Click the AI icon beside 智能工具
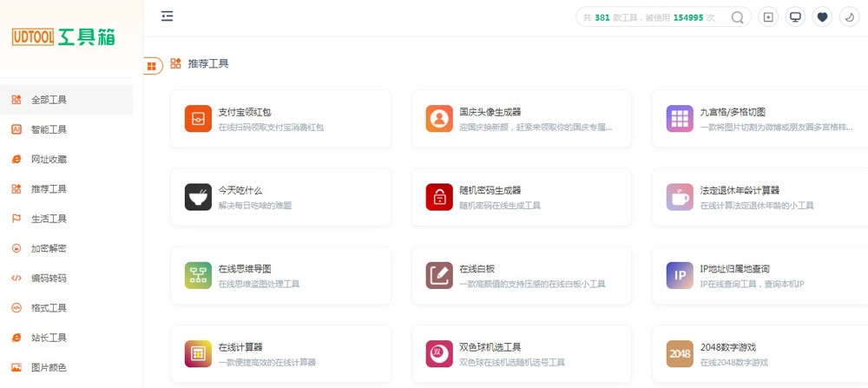Screen dimensions: 868x388 point(16,129)
